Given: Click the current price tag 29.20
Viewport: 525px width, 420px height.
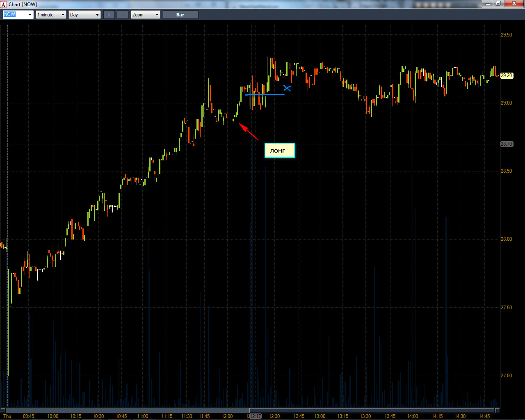Looking at the screenshot, I should point(507,75).
